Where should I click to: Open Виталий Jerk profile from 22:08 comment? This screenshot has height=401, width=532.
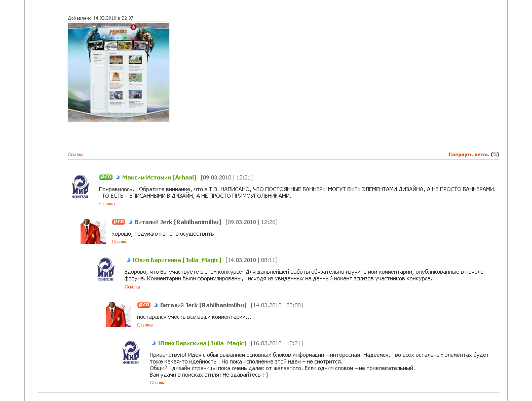click(203, 305)
